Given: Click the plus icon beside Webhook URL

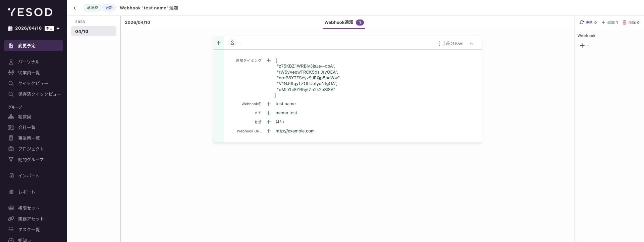Looking at the screenshot, I should [268, 131].
